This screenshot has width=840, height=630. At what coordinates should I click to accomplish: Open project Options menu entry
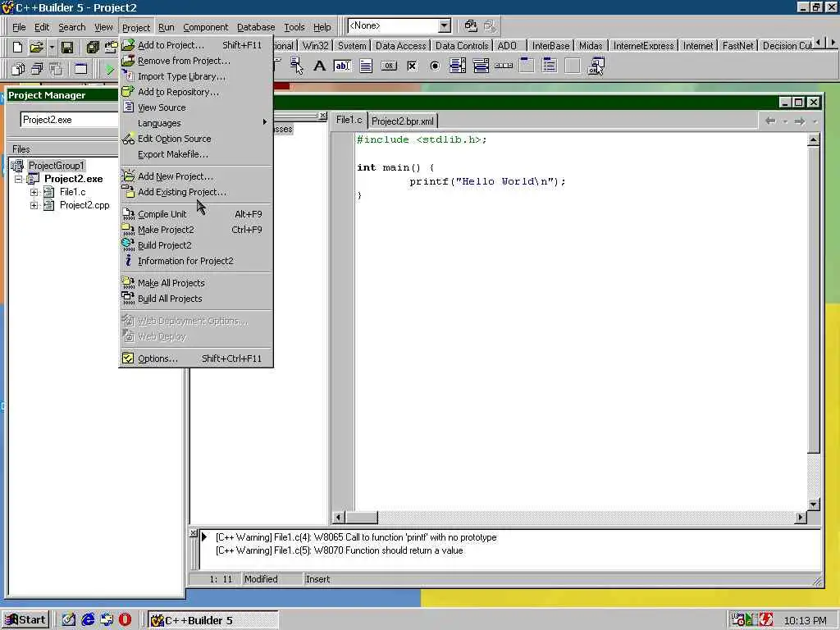click(x=195, y=358)
